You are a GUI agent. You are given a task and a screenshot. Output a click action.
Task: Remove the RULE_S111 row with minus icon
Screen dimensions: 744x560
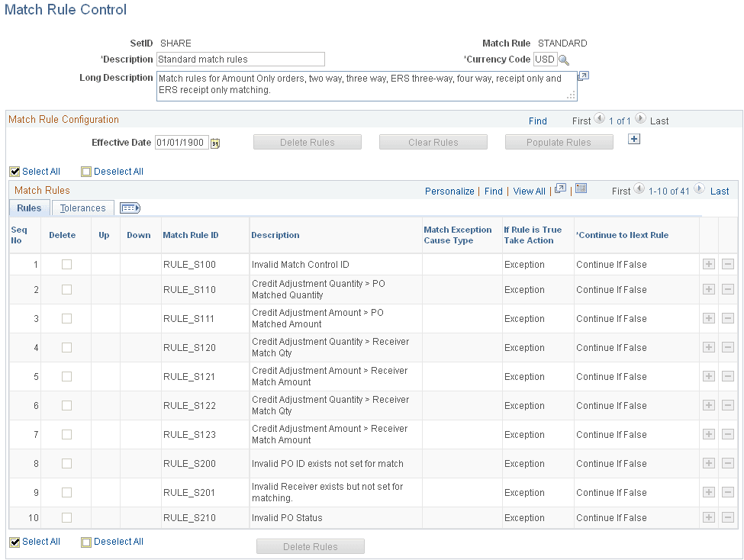(728, 318)
